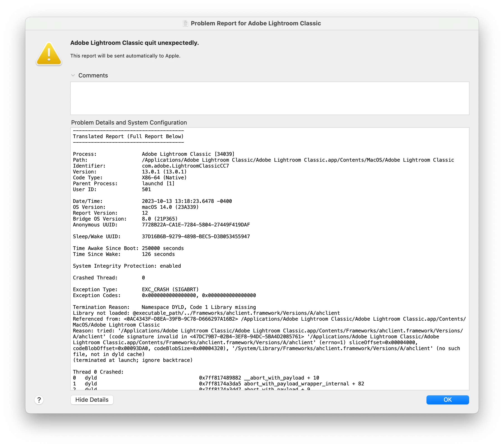Click the document icon in title bar

pos(185,23)
